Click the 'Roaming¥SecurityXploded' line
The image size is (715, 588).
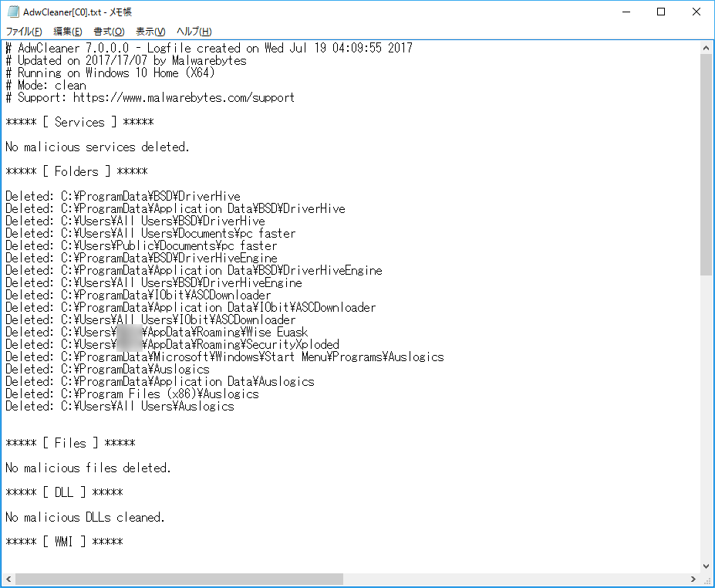coord(172,344)
